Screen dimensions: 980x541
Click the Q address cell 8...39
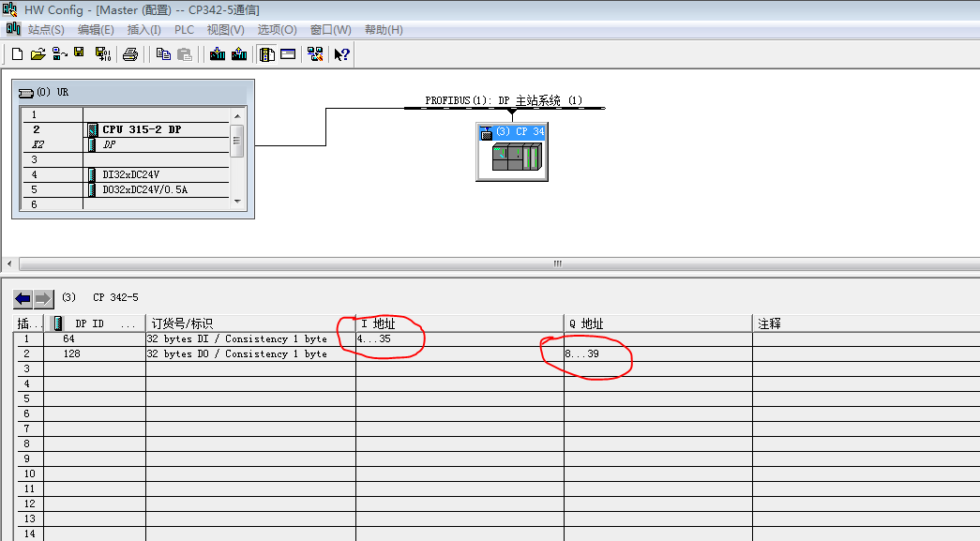click(658, 353)
